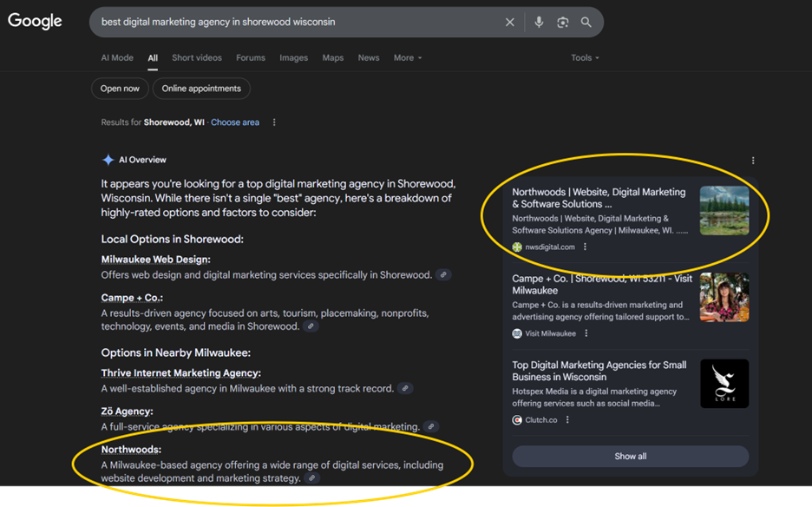The width and height of the screenshot is (812, 507).
Task: Open three-dot menu next to nwsdigital.com
Action: coord(586,247)
